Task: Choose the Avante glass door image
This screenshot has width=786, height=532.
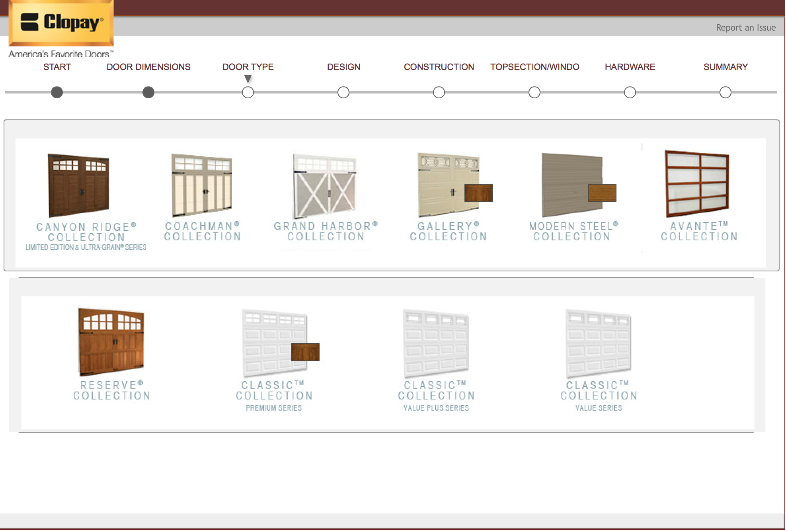Action: click(697, 184)
